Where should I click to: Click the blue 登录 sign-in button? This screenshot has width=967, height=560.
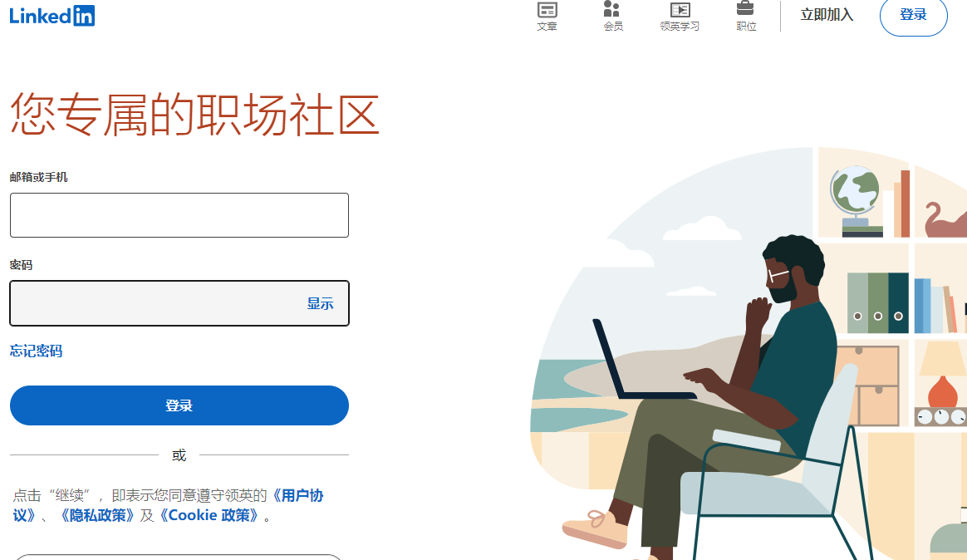[x=179, y=405]
